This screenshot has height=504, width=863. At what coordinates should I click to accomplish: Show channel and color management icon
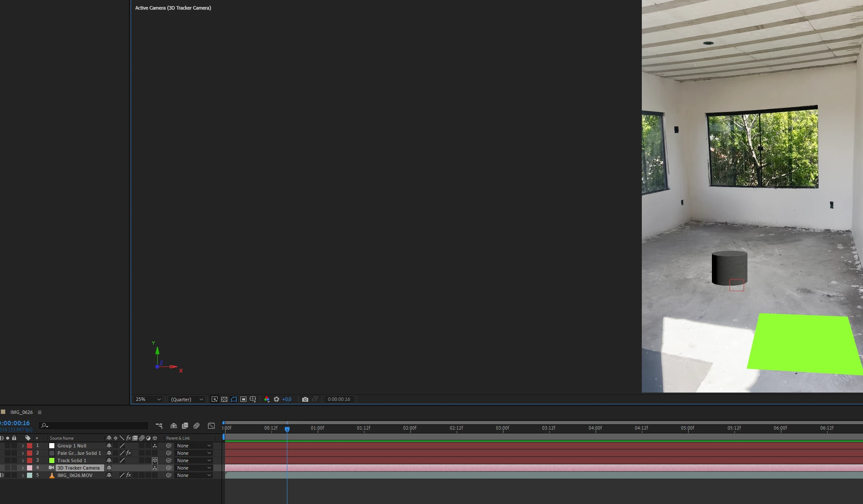tap(267, 399)
